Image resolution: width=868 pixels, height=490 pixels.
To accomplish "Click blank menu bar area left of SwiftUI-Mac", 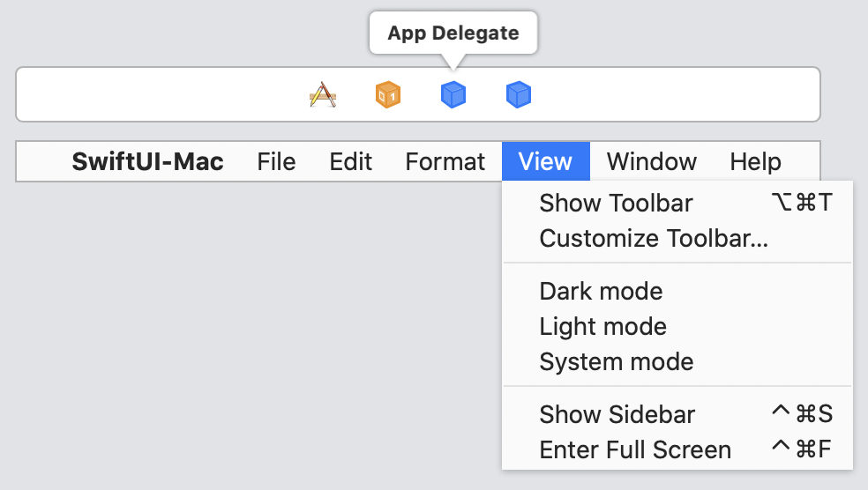I will click(42, 162).
